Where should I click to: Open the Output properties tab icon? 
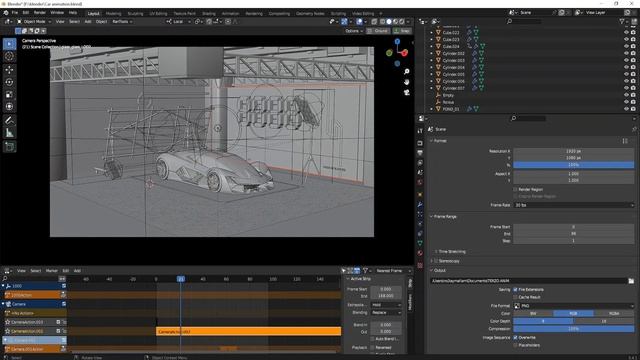[x=420, y=153]
